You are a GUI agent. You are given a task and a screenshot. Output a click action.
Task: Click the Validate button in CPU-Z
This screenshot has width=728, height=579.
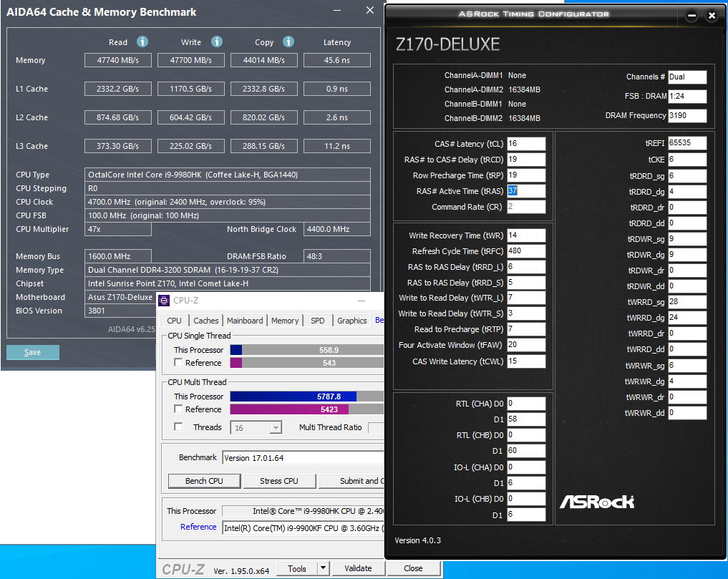(358, 568)
